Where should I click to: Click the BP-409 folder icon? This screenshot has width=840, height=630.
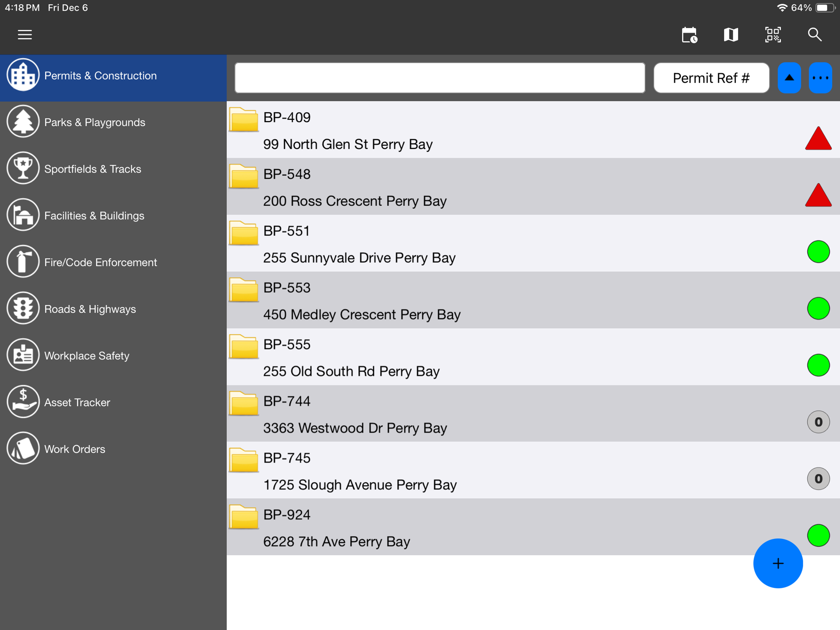[244, 119]
